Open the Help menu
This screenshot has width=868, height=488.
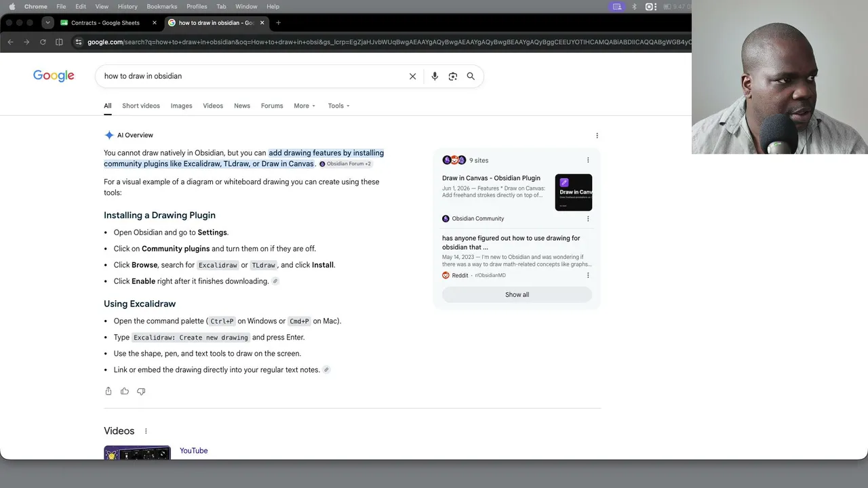273,7
